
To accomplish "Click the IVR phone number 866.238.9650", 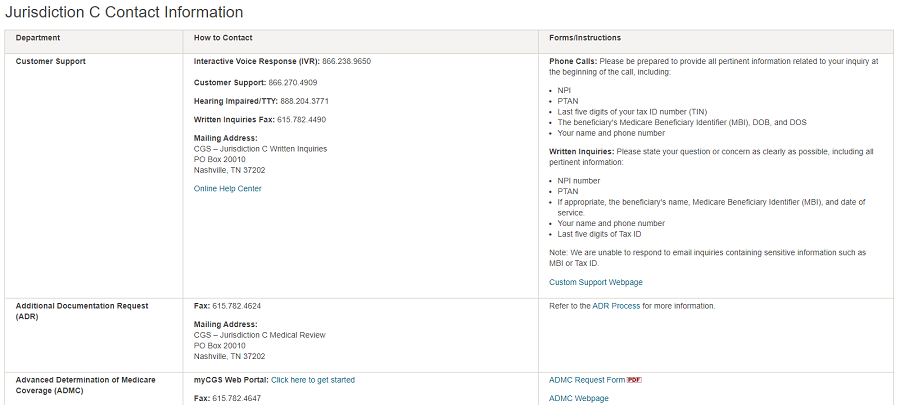I will point(346,61).
